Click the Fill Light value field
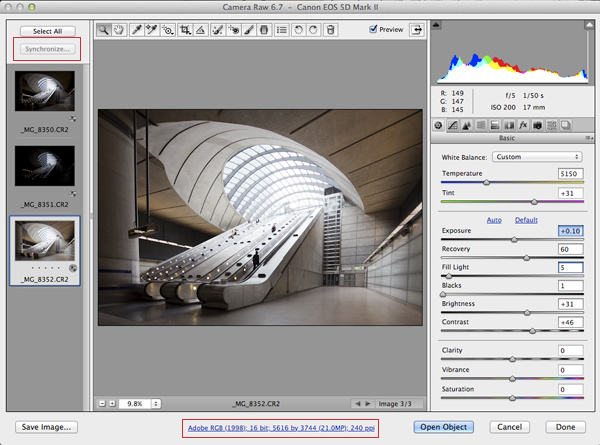This screenshot has height=445, width=600. tap(571, 267)
